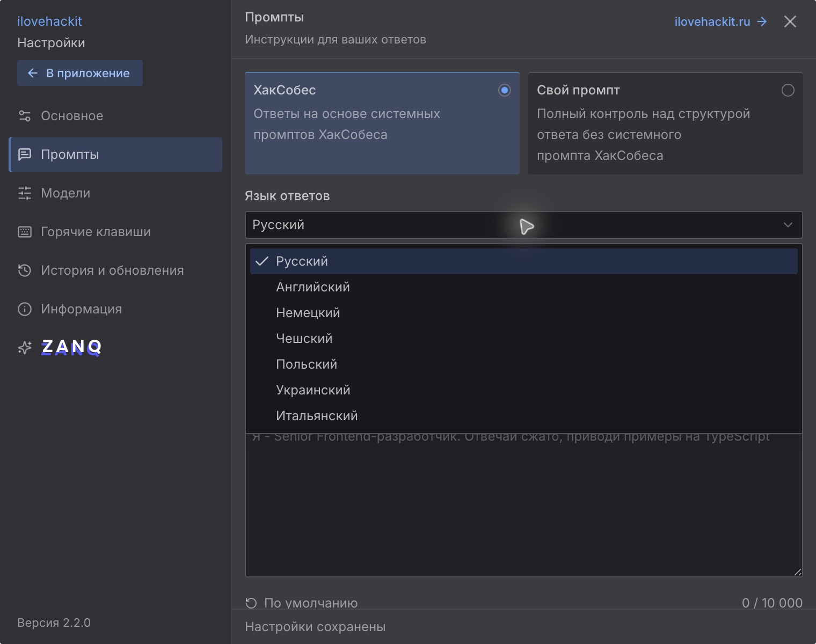Click the Настройки сохранены status text

pos(315,627)
